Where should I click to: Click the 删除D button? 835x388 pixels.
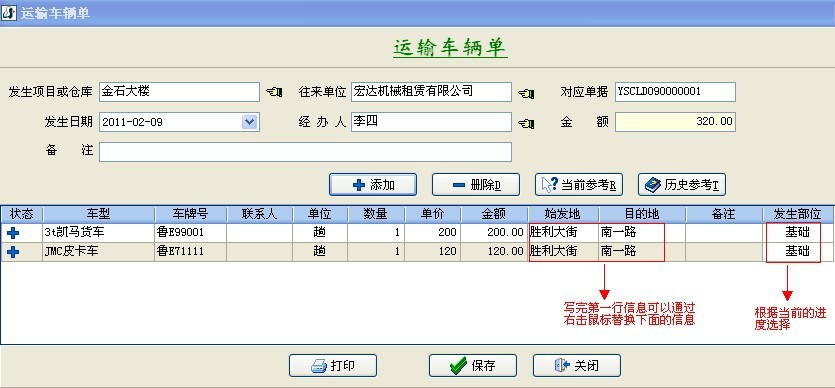(476, 185)
